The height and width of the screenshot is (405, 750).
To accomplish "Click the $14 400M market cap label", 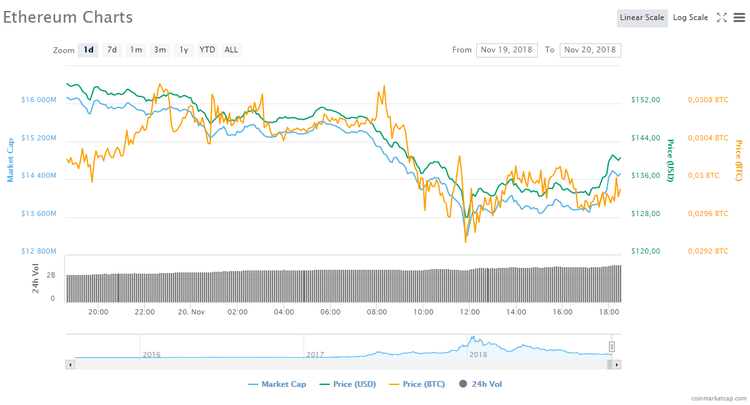I will (39, 175).
